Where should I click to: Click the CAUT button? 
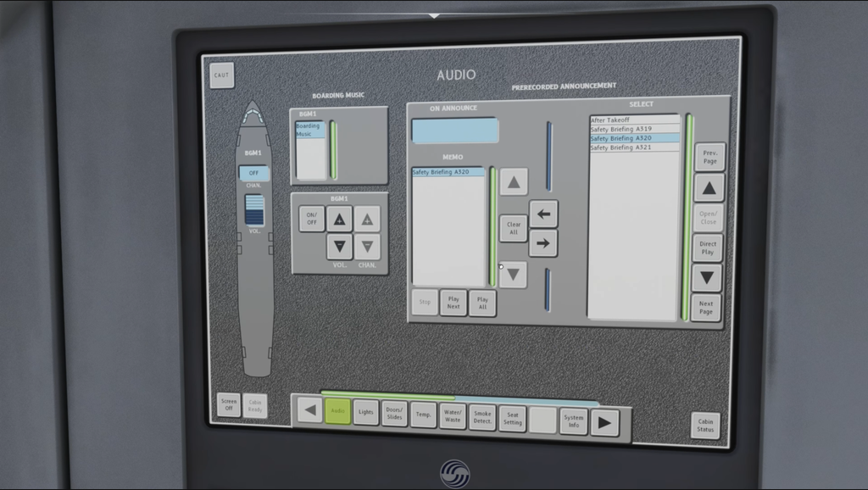coord(221,75)
